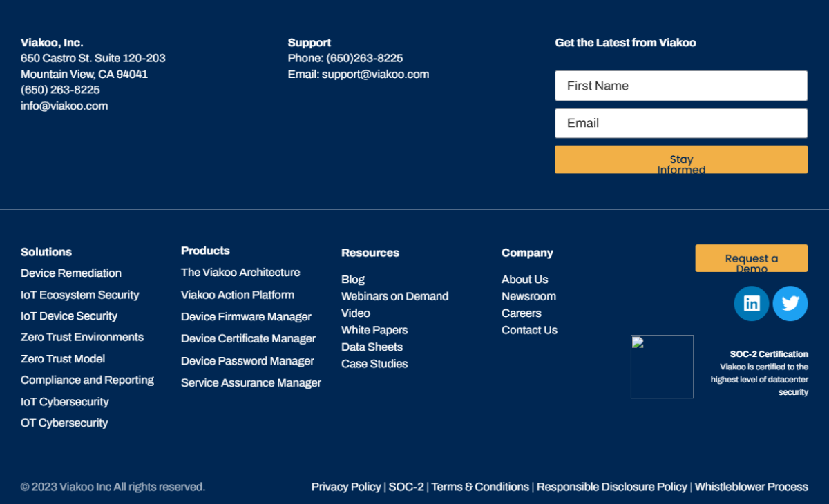Click the support phone (650)263-8225
The height and width of the screenshot is (504, 829).
[365, 59]
